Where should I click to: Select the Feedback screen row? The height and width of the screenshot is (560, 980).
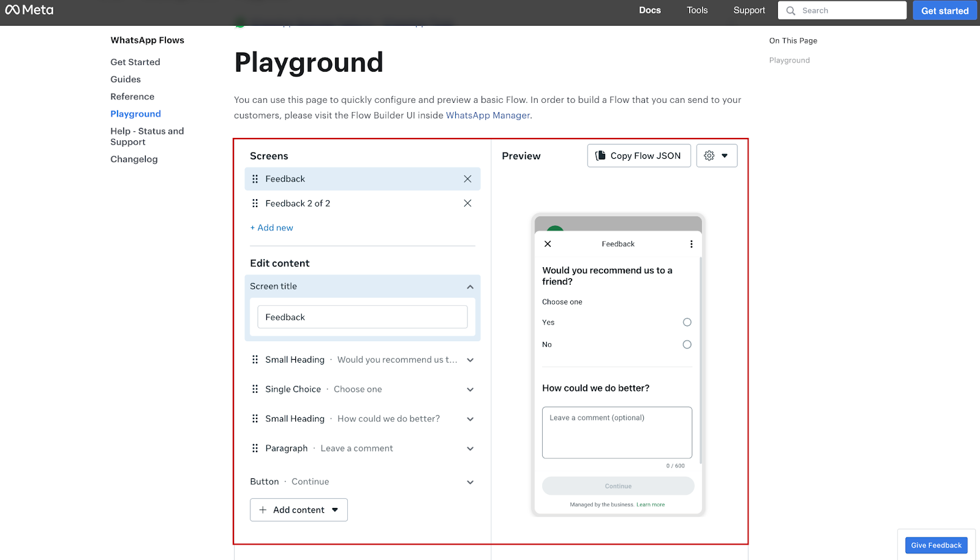click(362, 179)
